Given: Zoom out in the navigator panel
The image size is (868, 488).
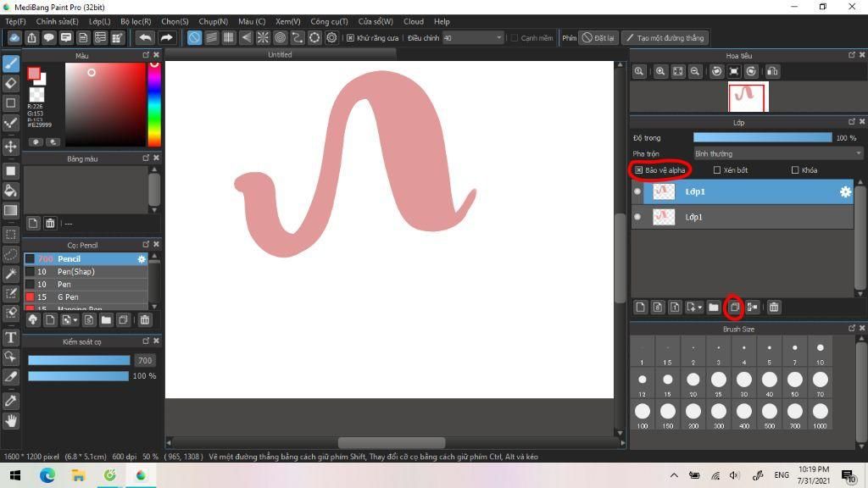Looking at the screenshot, I should tap(695, 71).
